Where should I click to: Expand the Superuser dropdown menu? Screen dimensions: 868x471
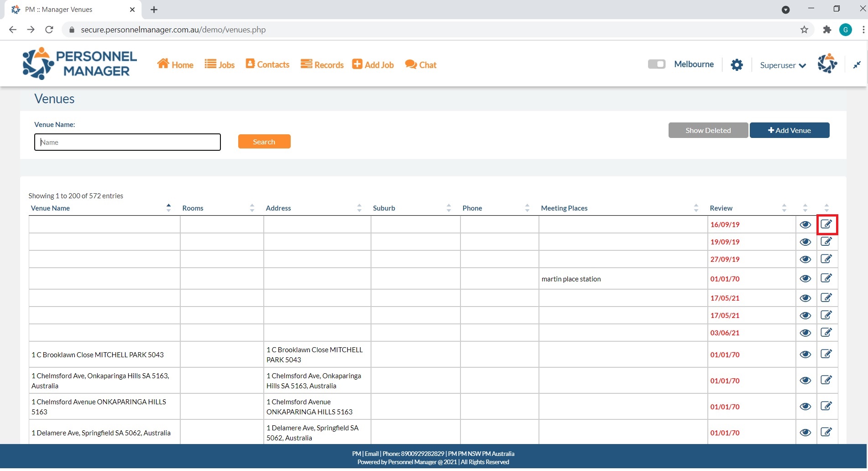(x=783, y=65)
